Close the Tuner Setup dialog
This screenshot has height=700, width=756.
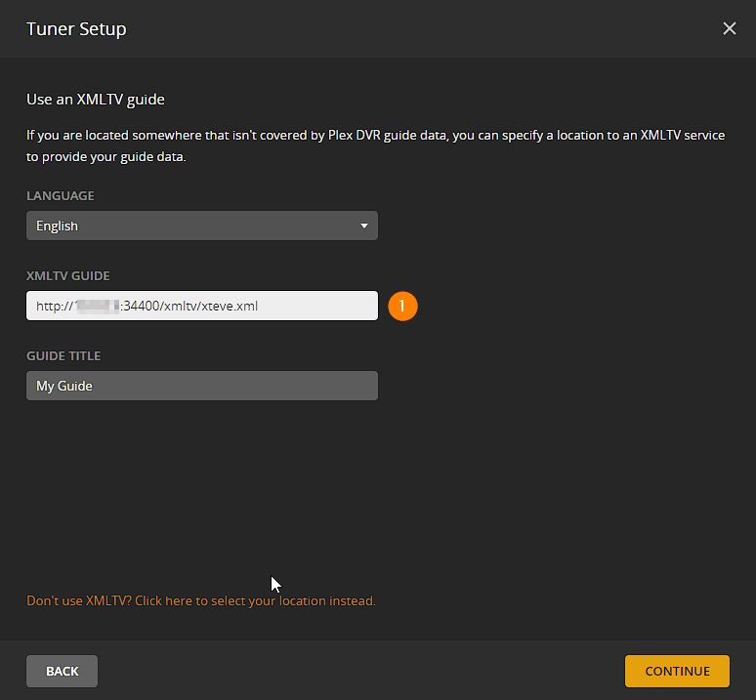(x=729, y=28)
